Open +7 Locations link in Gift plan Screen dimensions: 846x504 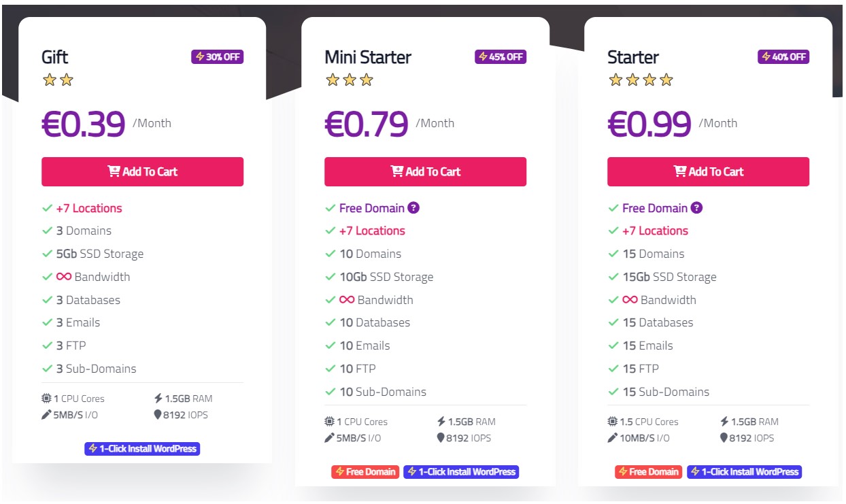click(89, 208)
